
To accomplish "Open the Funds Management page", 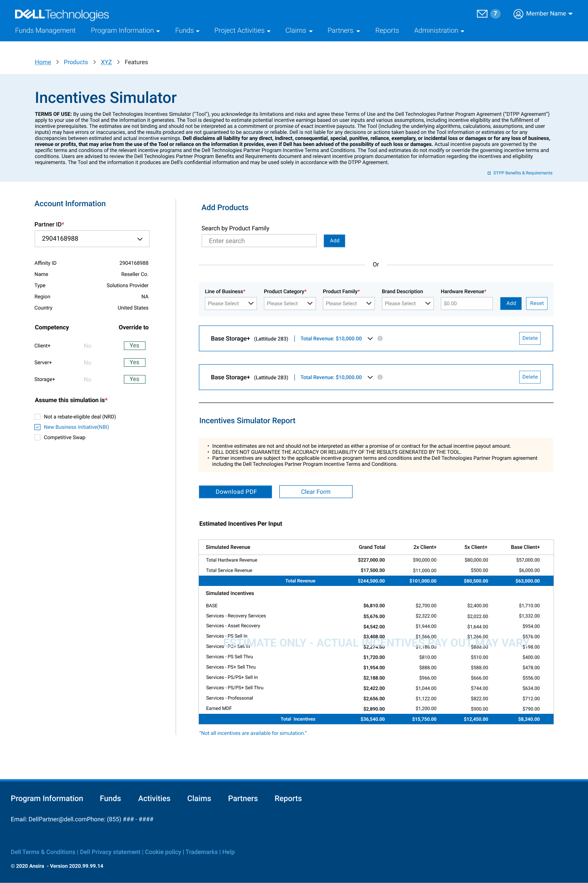I will pos(45,31).
